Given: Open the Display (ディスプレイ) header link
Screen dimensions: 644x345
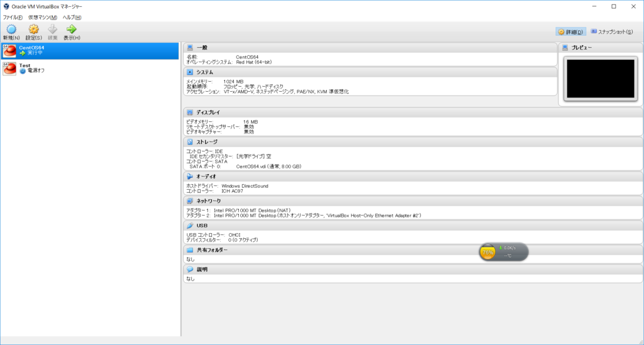Looking at the screenshot, I should click(208, 112).
